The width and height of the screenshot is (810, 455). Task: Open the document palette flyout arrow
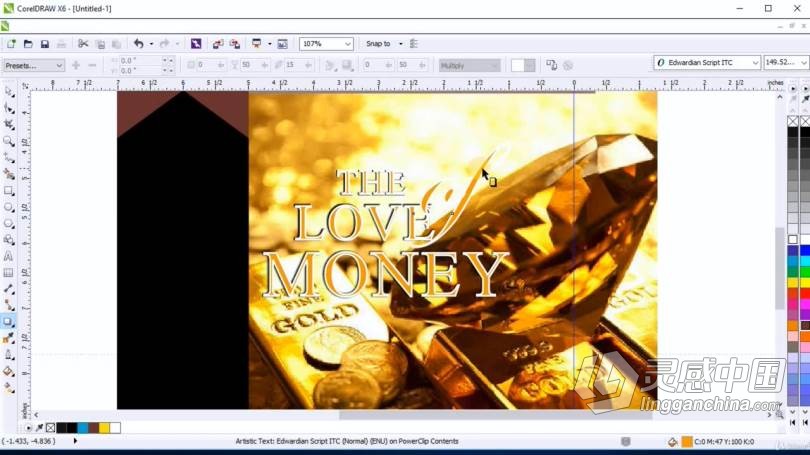28,428
